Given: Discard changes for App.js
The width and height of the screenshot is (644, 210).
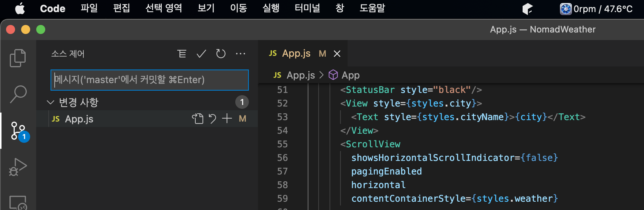Looking at the screenshot, I should point(213,119).
